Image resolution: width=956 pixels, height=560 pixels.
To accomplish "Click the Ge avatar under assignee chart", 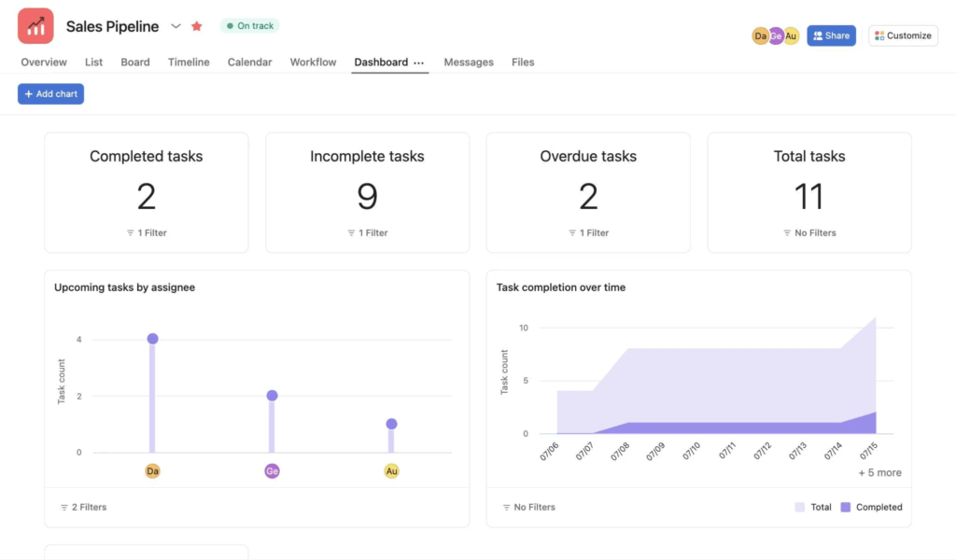I will click(x=272, y=471).
